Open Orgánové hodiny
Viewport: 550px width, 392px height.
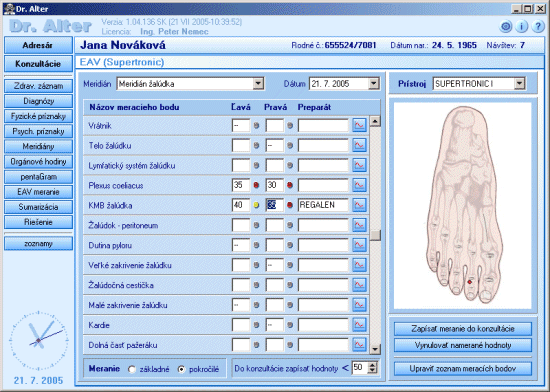click(38, 162)
